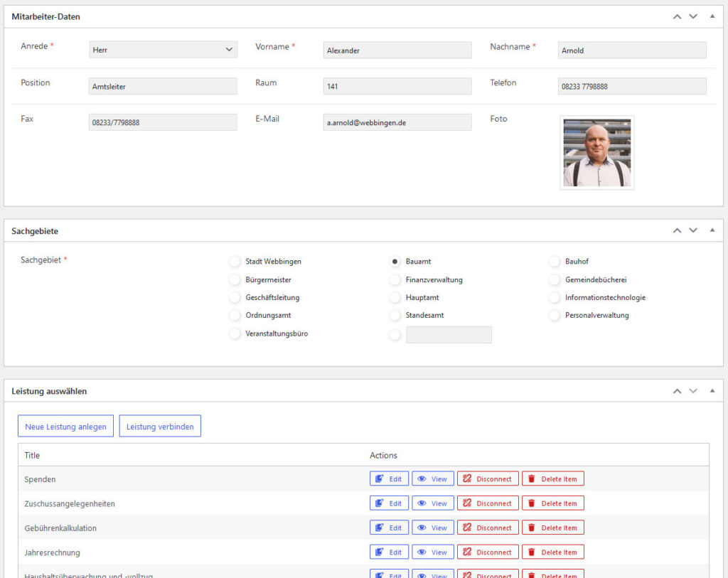Collapse the Mitarbeiter-Daten panel
728x578 pixels.
pos(712,16)
